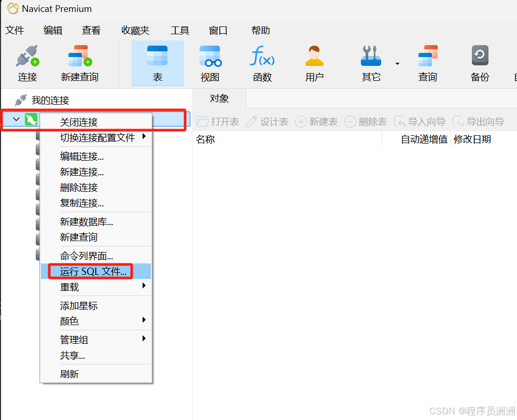517x420 pixels.
Task: Click the 备份 backup toolbar icon
Action: [480, 63]
